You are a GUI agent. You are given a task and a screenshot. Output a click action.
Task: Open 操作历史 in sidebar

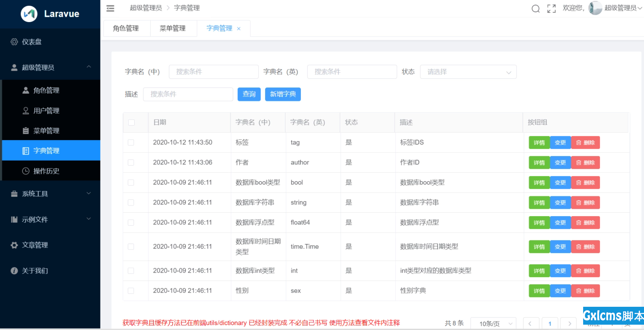[x=51, y=171]
